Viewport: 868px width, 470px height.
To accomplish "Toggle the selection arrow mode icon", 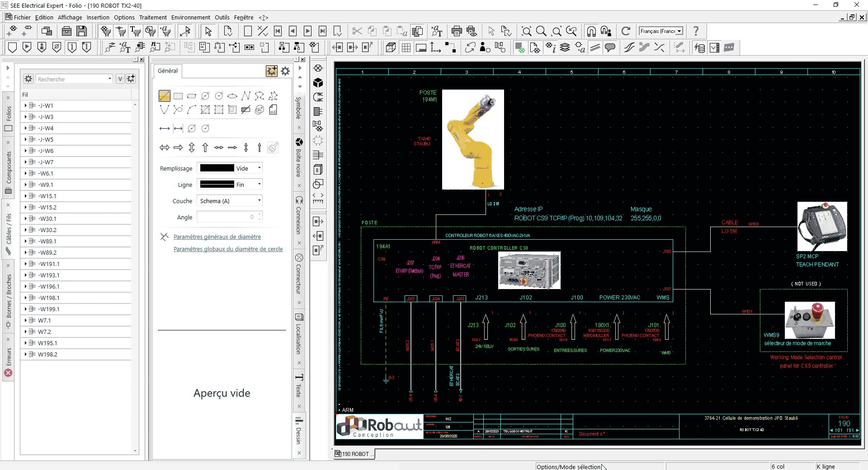I will 208,31.
